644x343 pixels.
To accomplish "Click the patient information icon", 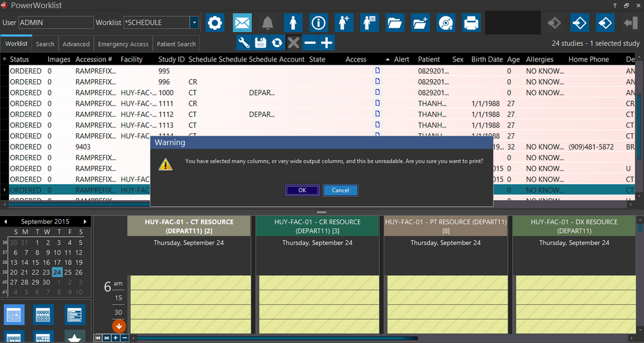I will tap(319, 23).
